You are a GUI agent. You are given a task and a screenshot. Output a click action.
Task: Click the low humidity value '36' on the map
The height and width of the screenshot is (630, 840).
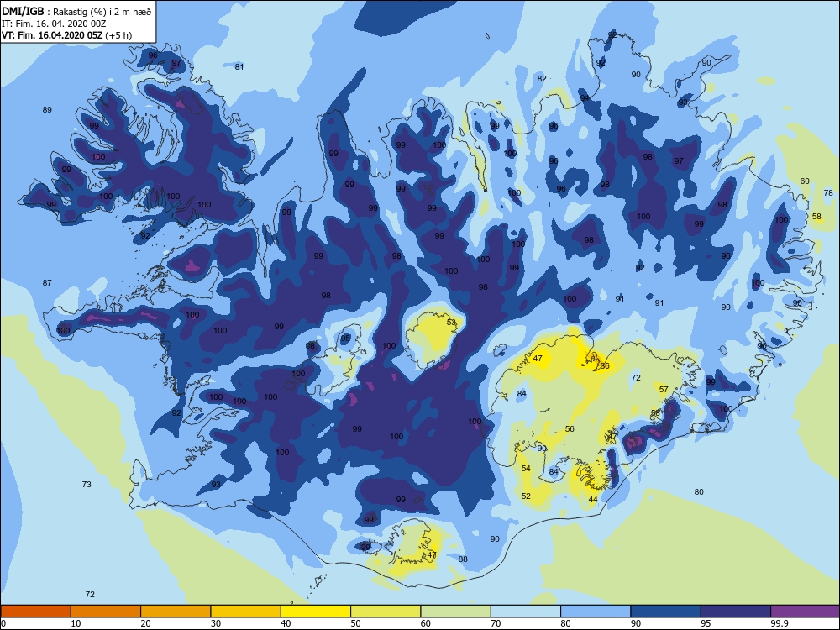pos(605,366)
